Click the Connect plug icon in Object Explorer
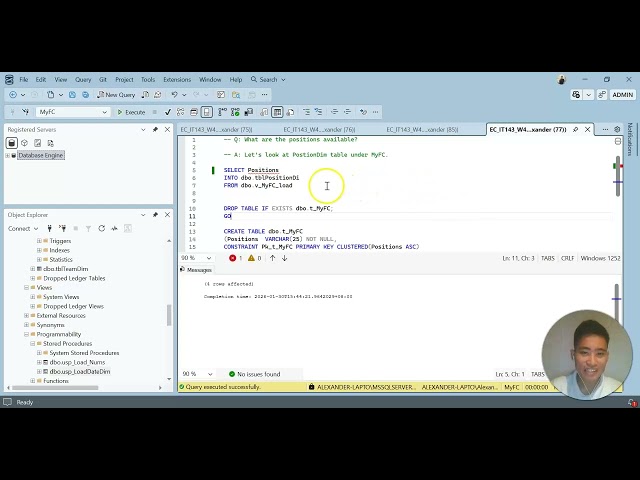This screenshot has width=640, height=480. click(x=49, y=229)
